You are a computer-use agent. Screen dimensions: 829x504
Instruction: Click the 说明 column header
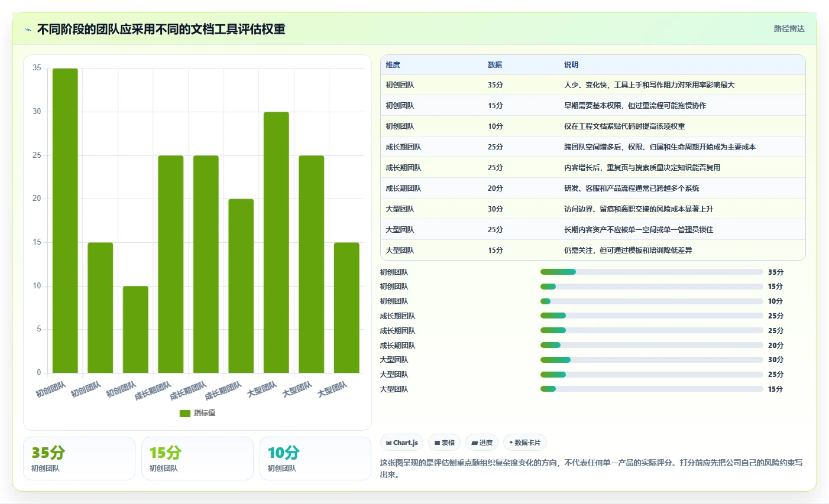(x=571, y=65)
